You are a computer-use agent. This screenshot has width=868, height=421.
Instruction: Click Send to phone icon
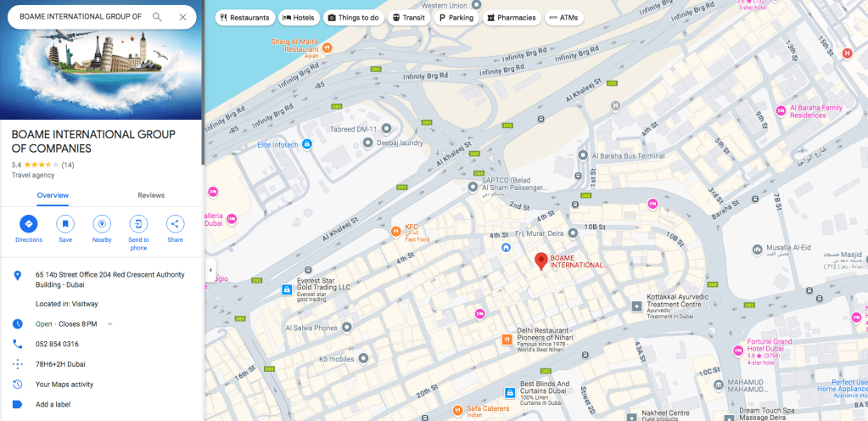[138, 224]
